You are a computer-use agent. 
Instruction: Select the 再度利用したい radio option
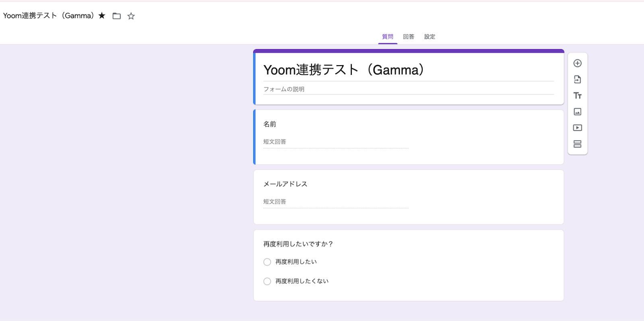click(267, 262)
